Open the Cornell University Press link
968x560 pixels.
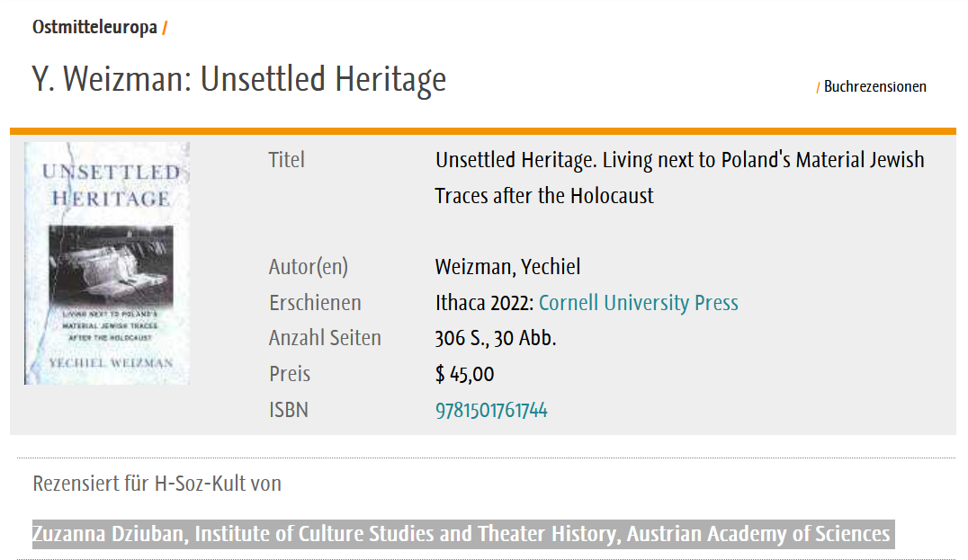(x=638, y=303)
